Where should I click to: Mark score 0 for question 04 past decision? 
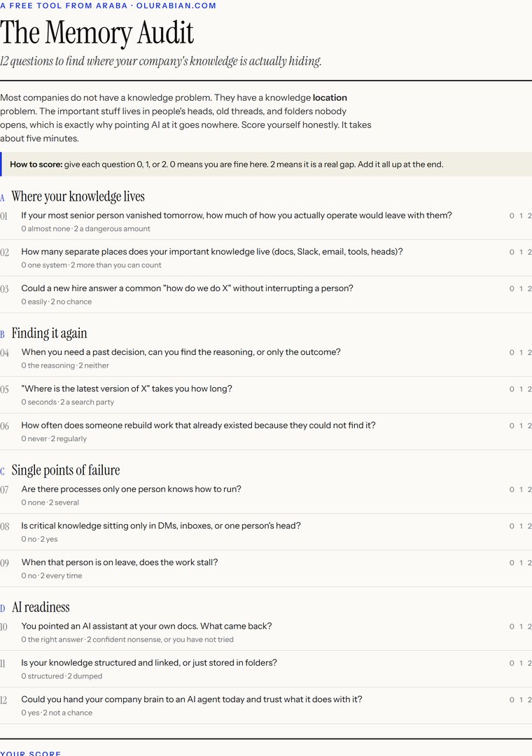(x=512, y=352)
